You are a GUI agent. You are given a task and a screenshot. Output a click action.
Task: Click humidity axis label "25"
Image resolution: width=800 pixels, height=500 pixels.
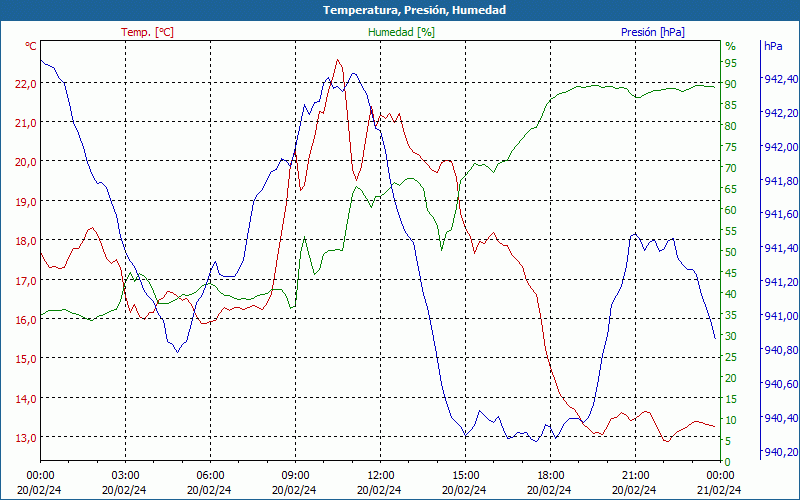tap(731, 357)
